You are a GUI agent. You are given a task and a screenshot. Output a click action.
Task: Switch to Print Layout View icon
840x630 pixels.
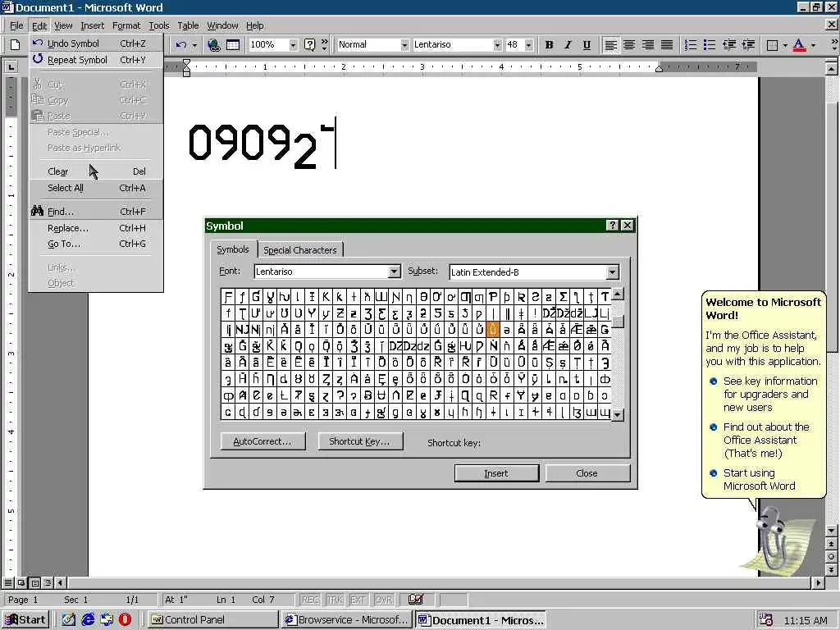34,582
